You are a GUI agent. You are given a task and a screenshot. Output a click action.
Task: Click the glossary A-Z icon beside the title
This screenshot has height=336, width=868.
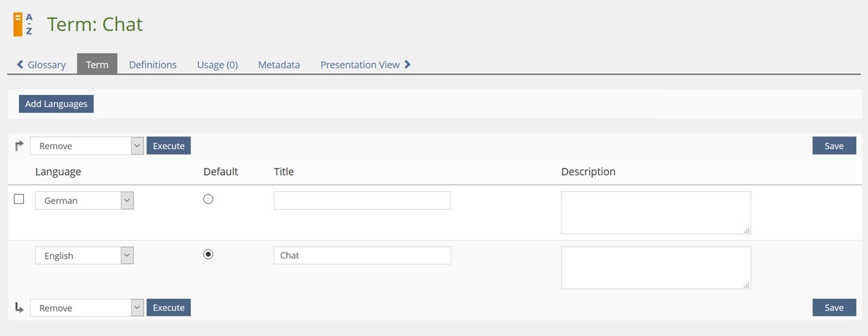tap(22, 24)
